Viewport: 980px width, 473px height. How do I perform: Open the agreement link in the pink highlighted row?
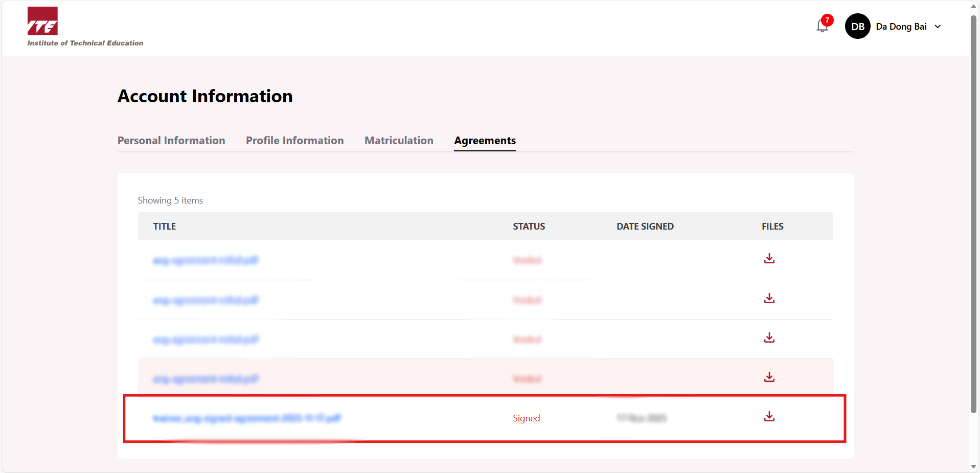click(x=206, y=379)
